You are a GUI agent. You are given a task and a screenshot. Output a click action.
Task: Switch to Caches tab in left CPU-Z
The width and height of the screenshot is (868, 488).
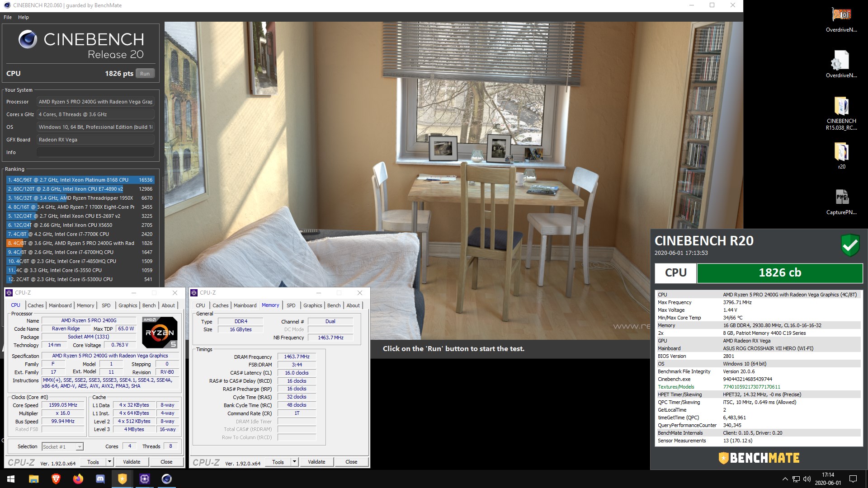click(x=36, y=305)
